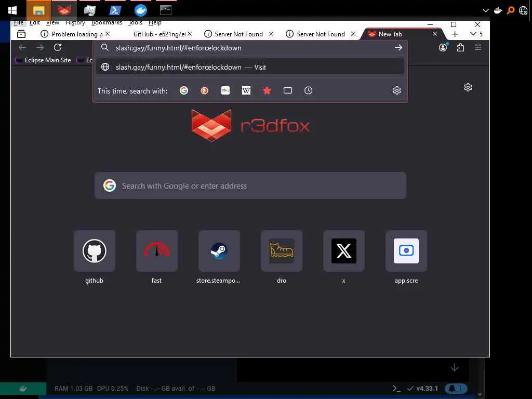Click the down arrow in Docker window
This screenshot has height=399, width=532.
click(454, 367)
